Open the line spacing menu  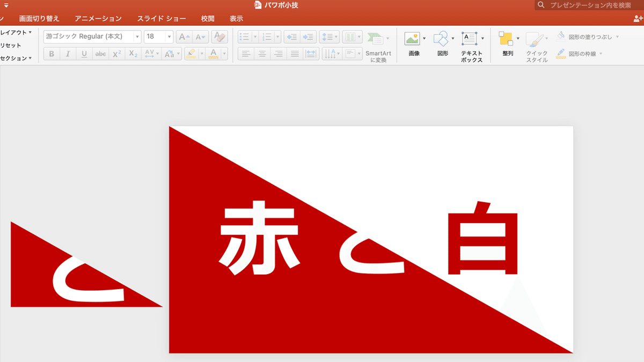click(x=329, y=37)
